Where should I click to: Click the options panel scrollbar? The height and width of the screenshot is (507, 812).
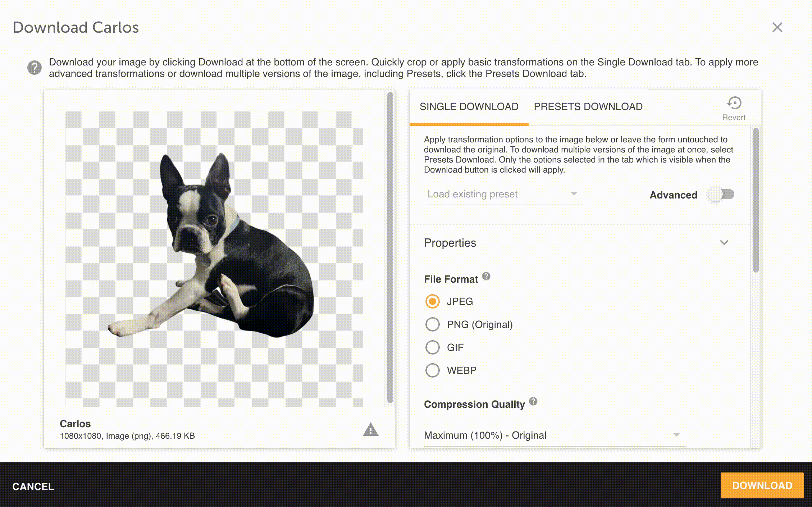[756, 200]
